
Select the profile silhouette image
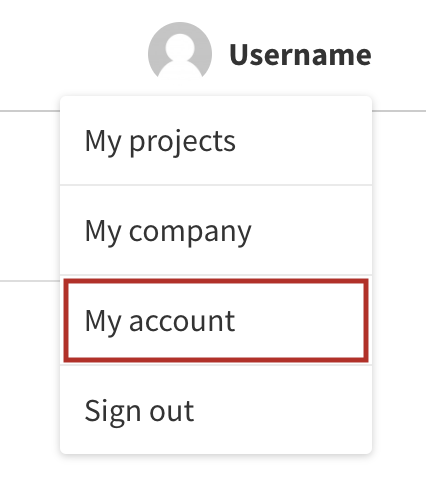[180, 51]
